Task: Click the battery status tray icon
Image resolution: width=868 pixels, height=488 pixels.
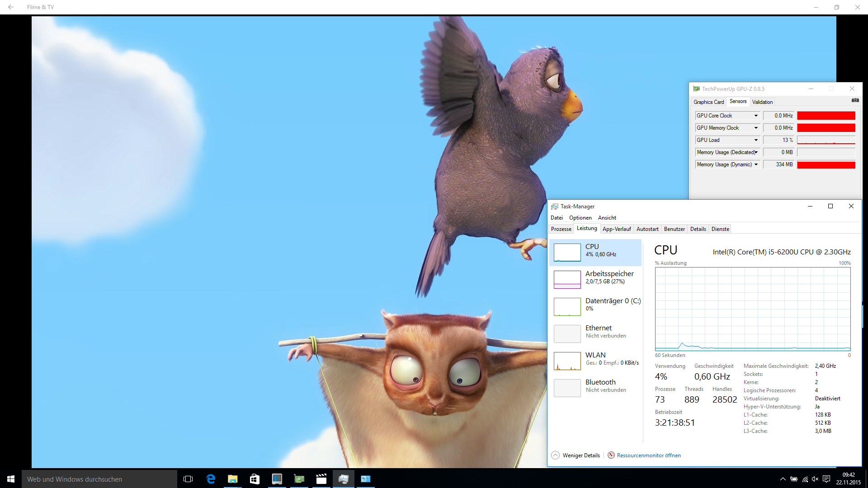Action: coord(794,479)
